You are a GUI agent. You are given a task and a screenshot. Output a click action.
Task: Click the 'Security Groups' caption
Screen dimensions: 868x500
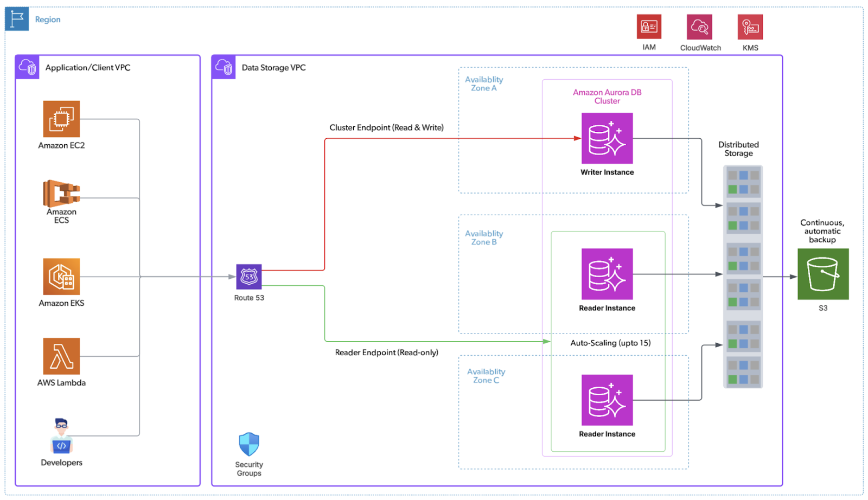[249, 469]
